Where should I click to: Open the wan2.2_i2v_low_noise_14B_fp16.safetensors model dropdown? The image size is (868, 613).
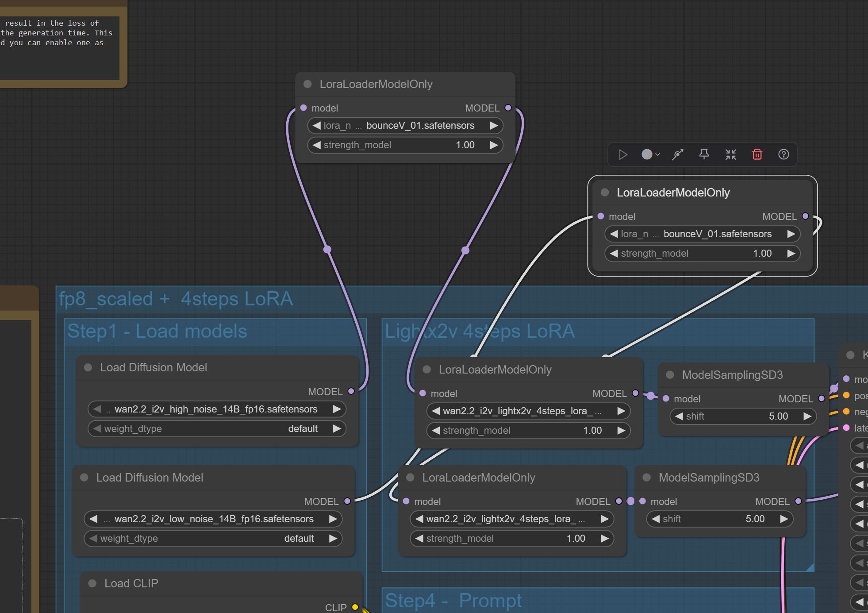pos(214,519)
